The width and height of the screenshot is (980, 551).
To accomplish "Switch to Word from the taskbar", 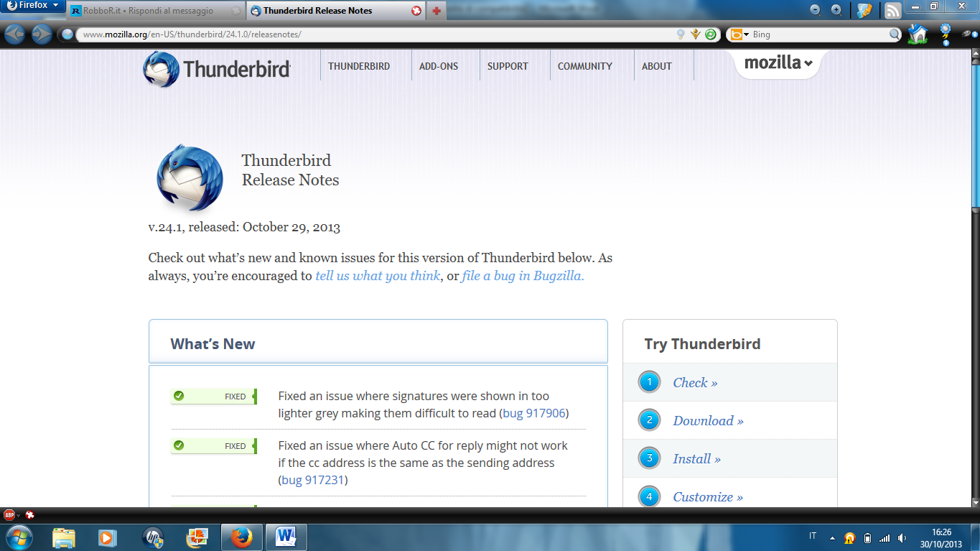I will 286,537.
